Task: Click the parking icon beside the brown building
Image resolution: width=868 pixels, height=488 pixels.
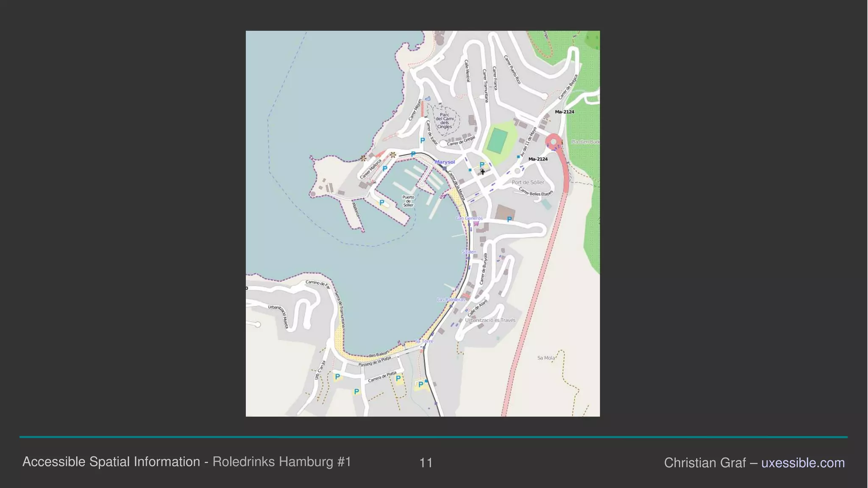Action: pyautogui.click(x=509, y=219)
